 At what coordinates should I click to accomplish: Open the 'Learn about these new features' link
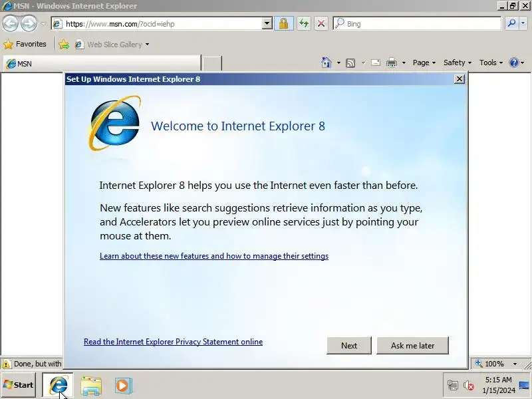[214, 256]
